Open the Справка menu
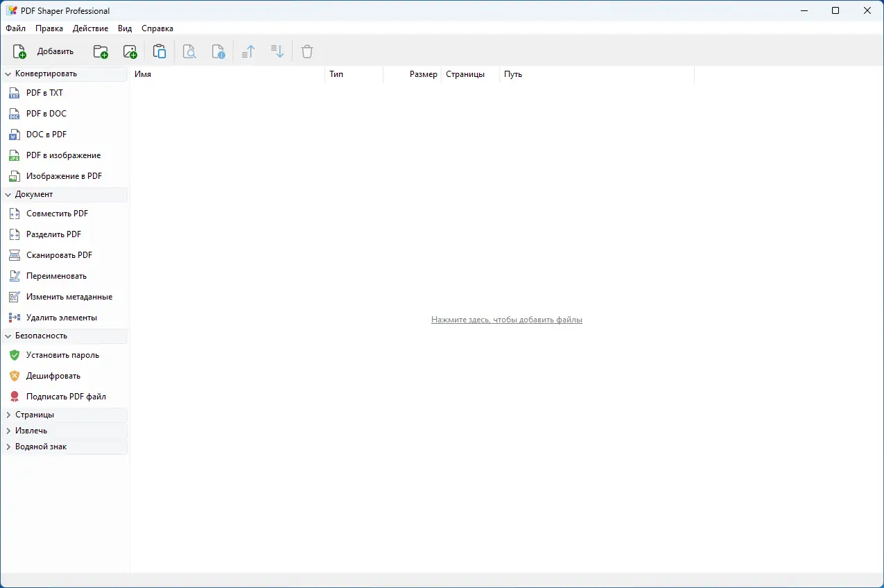 click(157, 28)
